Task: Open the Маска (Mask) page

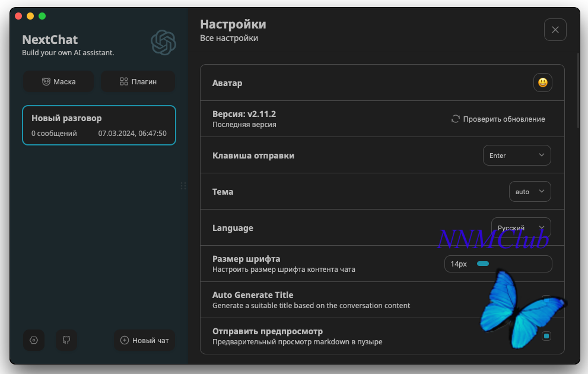Action: 59,81
